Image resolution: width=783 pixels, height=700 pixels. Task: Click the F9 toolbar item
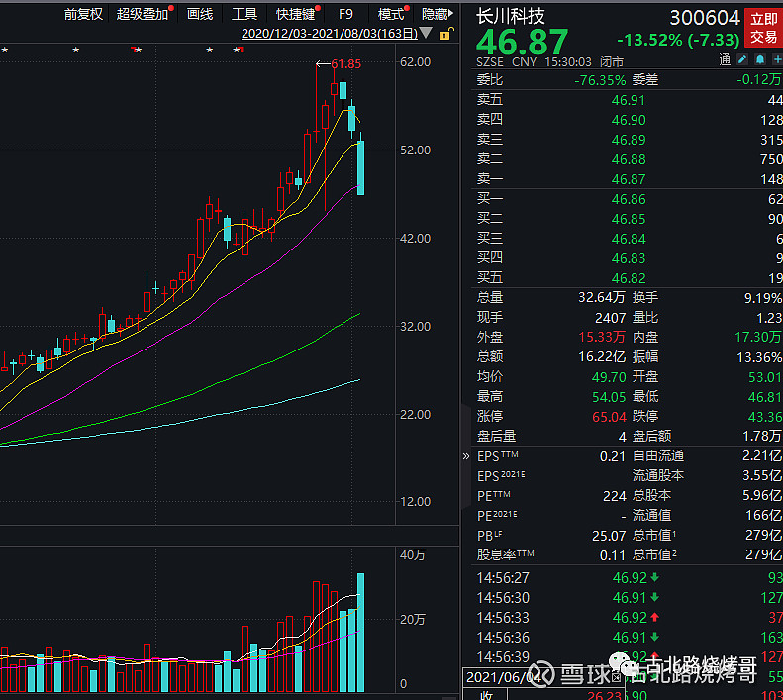(345, 14)
